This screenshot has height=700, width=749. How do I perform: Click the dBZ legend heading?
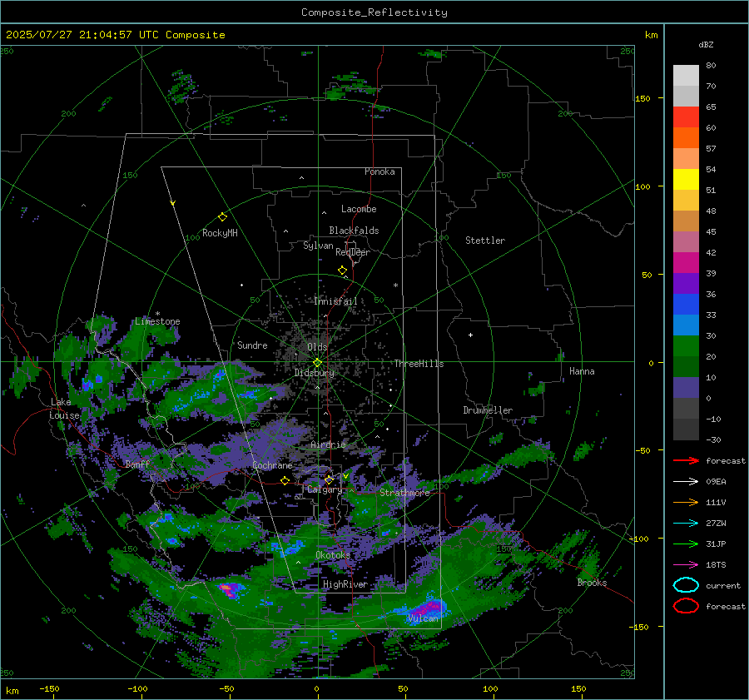click(706, 44)
